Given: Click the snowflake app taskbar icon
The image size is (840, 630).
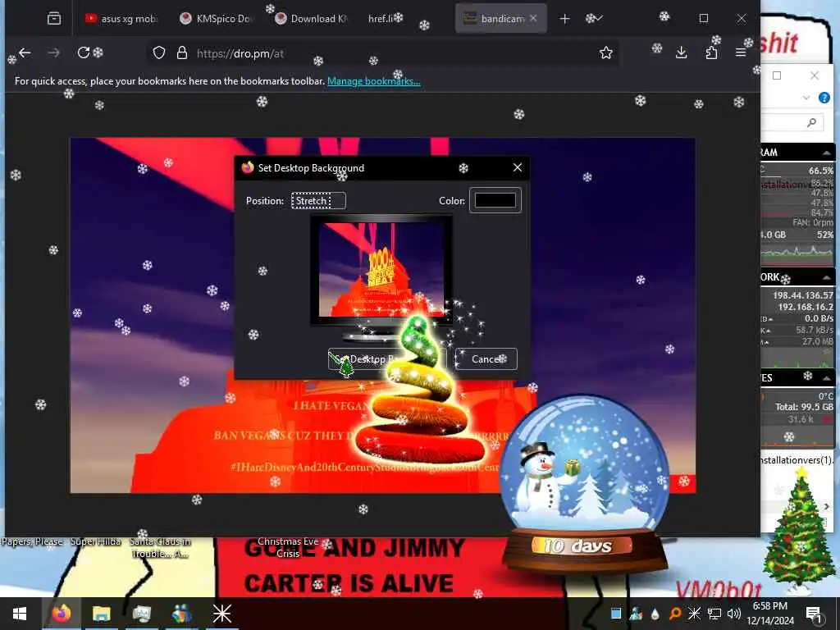Looking at the screenshot, I should coord(221,614).
